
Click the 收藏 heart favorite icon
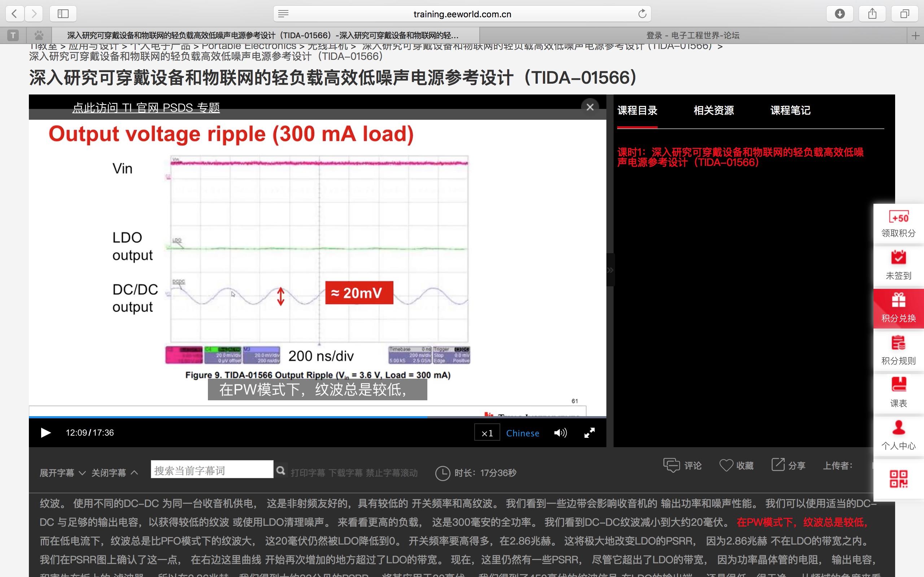click(x=726, y=465)
